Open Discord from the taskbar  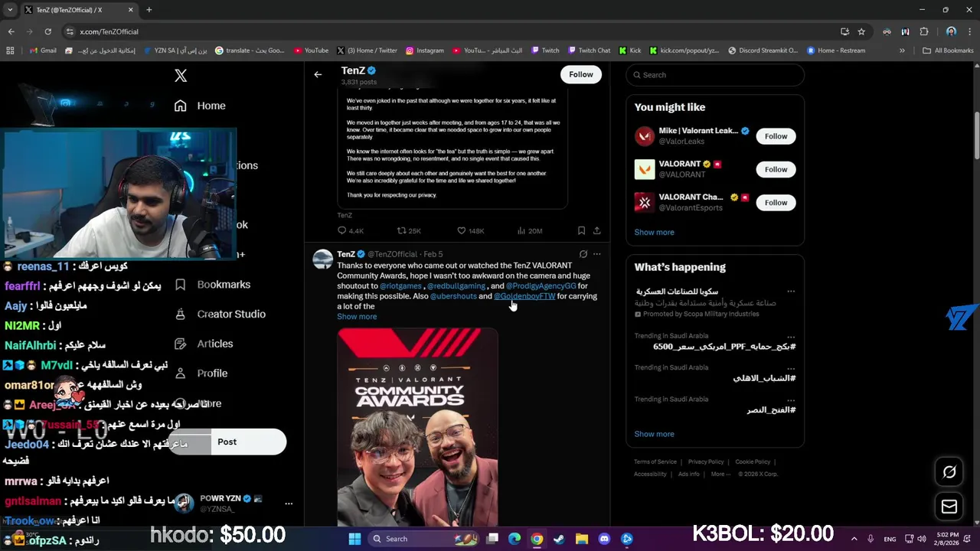pos(604,539)
